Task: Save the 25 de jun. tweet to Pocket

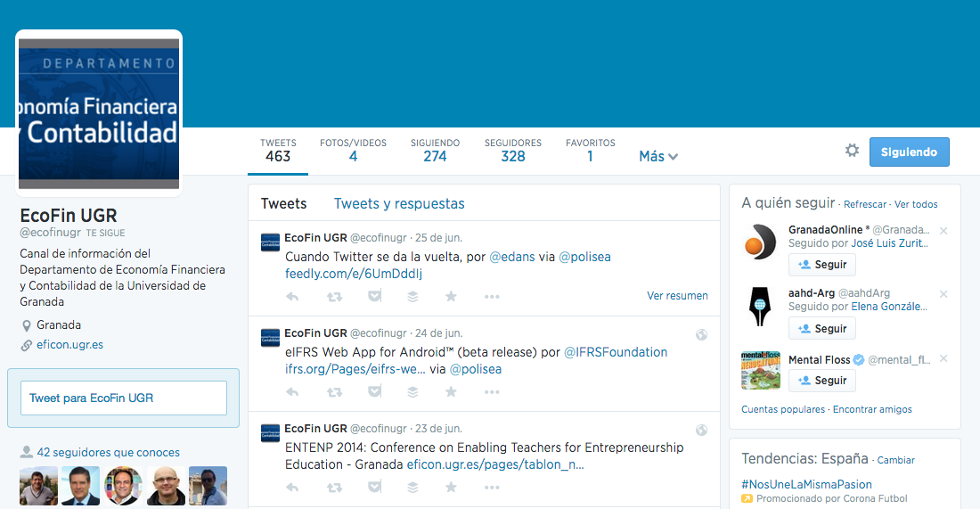Action: point(375,296)
